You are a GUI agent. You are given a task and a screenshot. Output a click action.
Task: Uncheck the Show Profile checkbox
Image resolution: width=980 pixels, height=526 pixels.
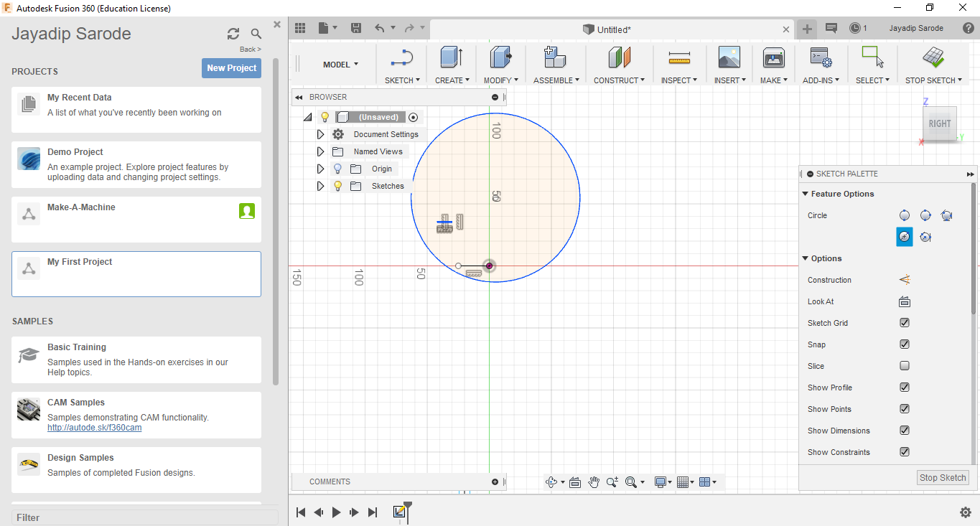(x=905, y=388)
